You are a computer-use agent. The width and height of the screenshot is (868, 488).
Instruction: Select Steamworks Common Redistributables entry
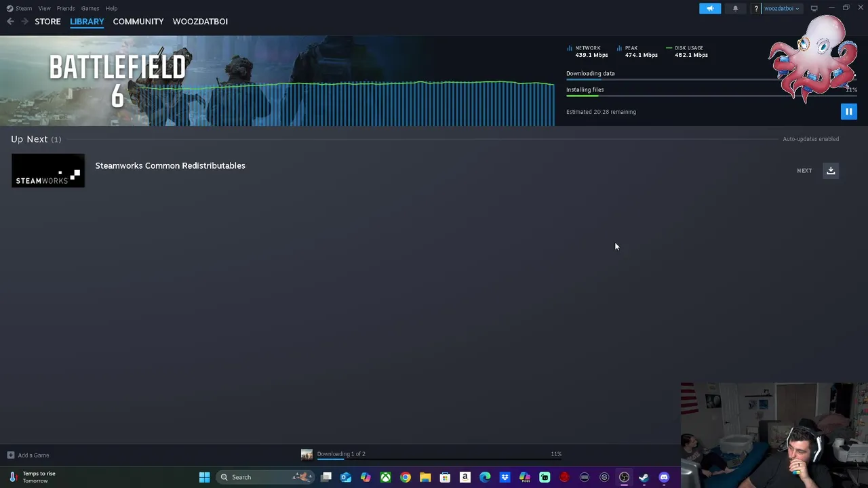170,165
